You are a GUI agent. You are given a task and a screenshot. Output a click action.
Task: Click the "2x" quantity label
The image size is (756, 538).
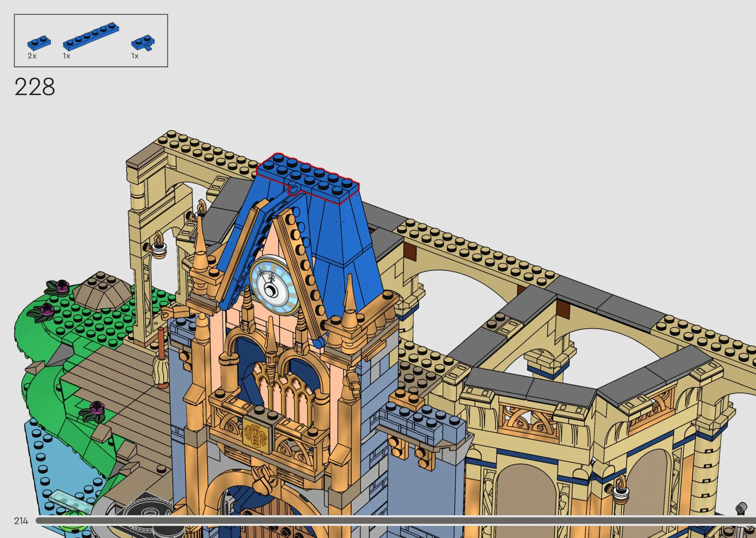(32, 56)
